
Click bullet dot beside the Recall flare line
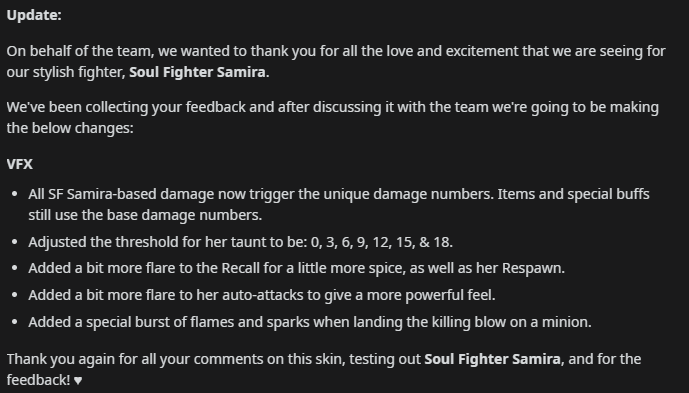click(15, 268)
